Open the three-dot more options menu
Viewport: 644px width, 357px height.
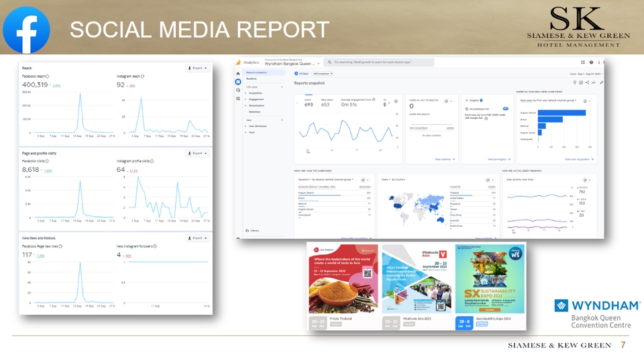(x=598, y=62)
